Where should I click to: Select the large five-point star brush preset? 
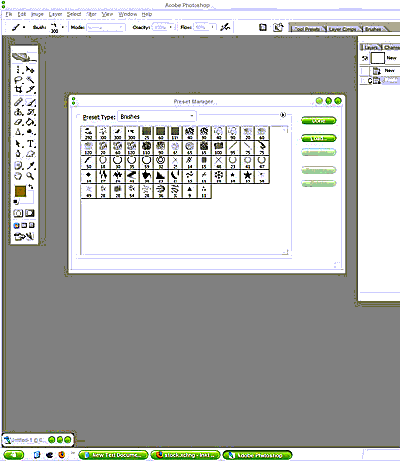pyautogui.click(x=247, y=176)
